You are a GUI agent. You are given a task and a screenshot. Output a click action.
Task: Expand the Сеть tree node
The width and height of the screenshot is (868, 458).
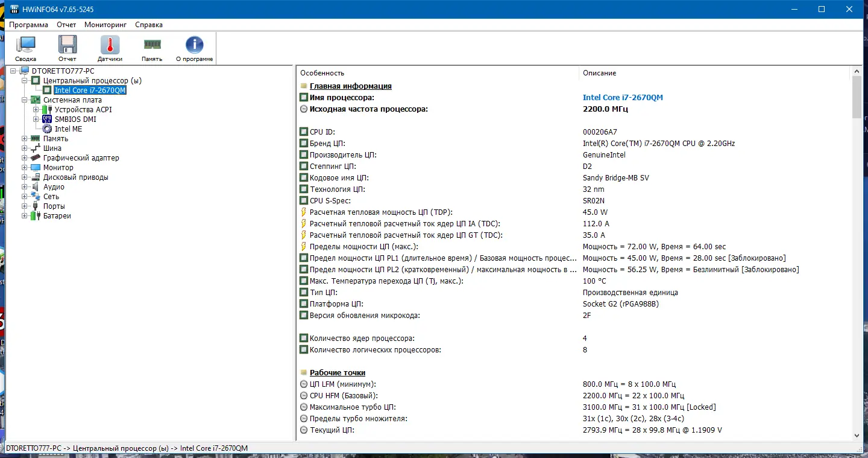[25, 197]
